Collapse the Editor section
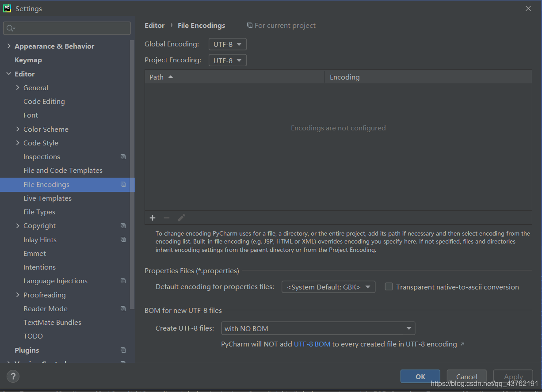Viewport: 542px width, 392px height. 9,74
